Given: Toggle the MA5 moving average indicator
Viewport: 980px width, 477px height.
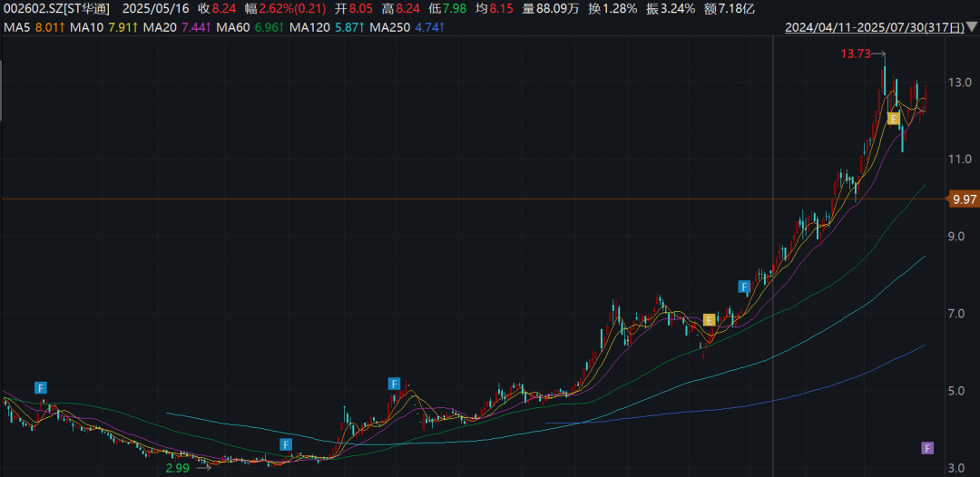Looking at the screenshot, I should (29, 27).
